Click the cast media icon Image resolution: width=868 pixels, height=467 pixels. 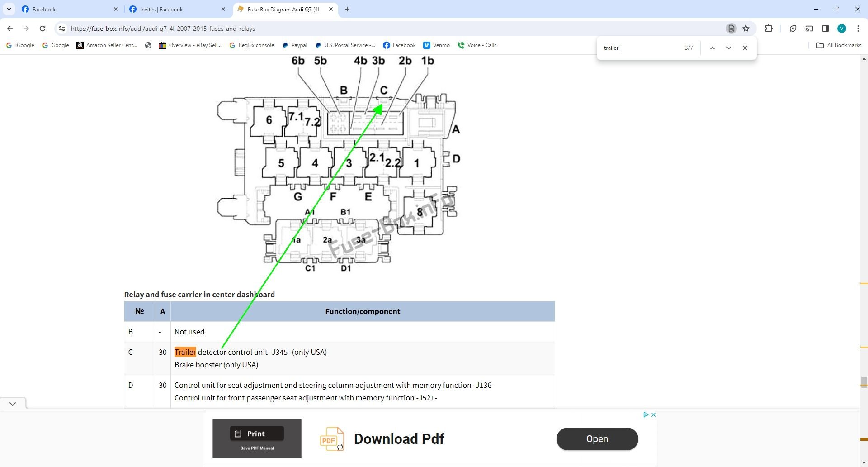click(809, 29)
